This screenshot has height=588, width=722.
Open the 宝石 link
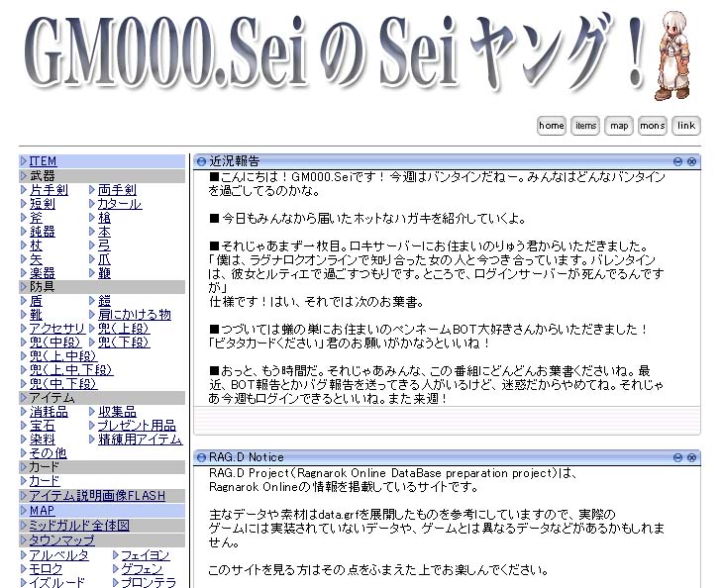pyautogui.click(x=43, y=425)
